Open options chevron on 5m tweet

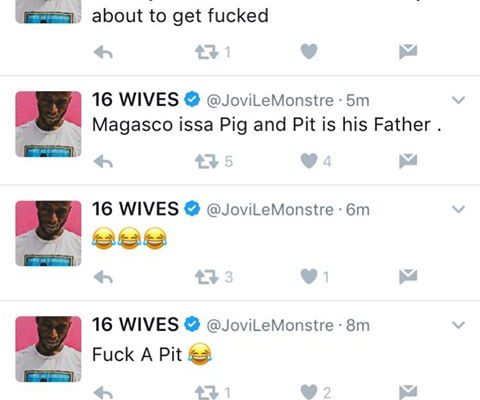(459, 100)
